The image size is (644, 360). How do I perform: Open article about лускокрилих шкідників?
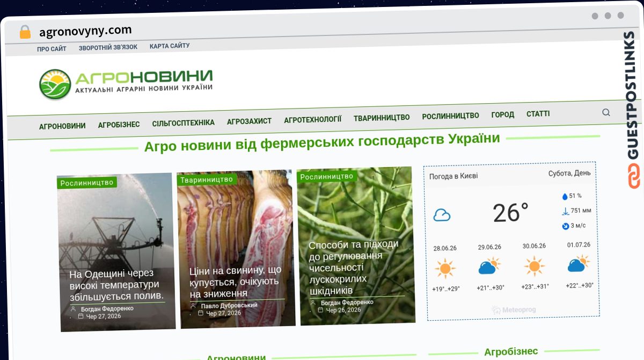point(354,267)
